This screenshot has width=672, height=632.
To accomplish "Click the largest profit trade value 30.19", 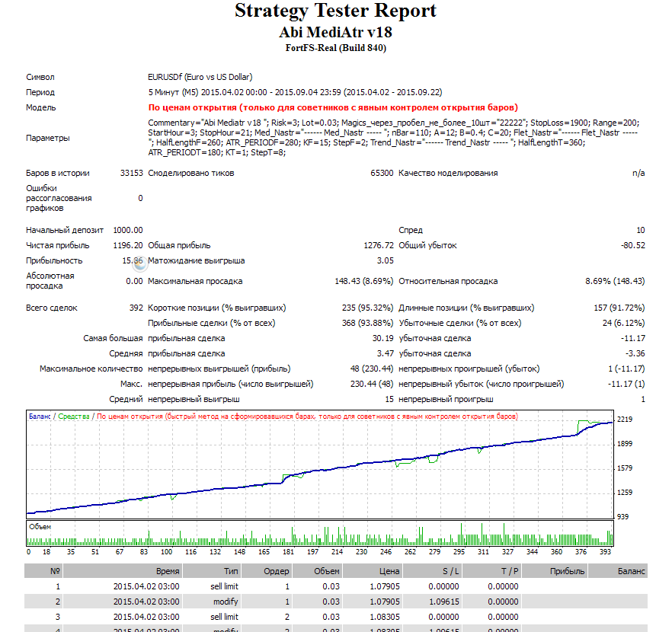I will point(382,338).
